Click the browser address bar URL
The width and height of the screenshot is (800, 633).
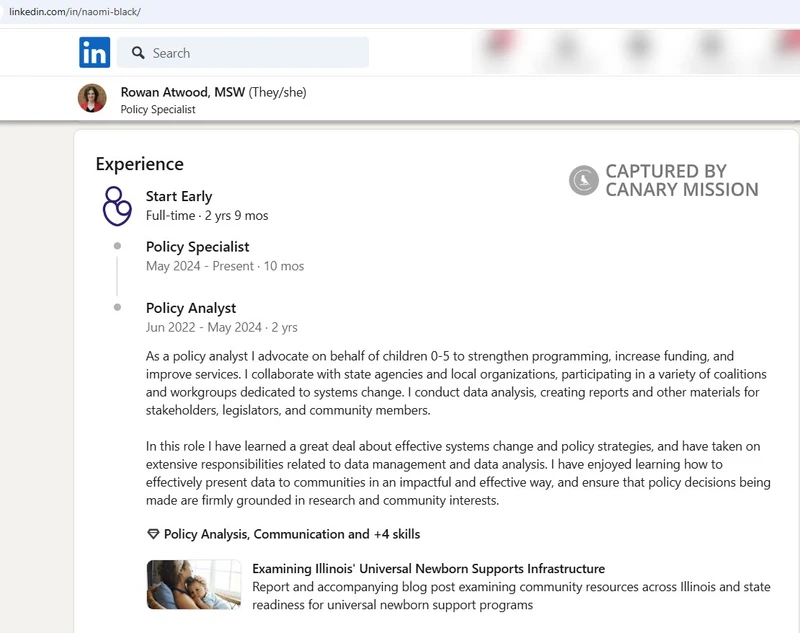pos(75,11)
